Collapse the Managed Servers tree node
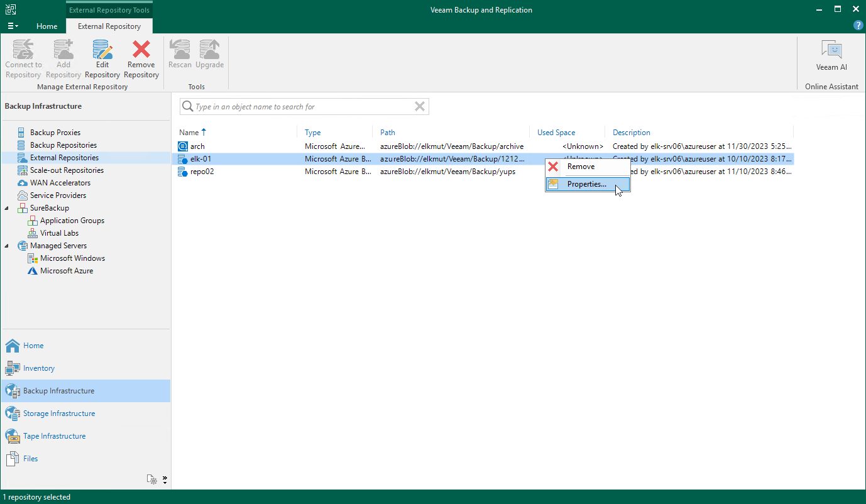Screen dimensions: 866x504 tap(7, 246)
